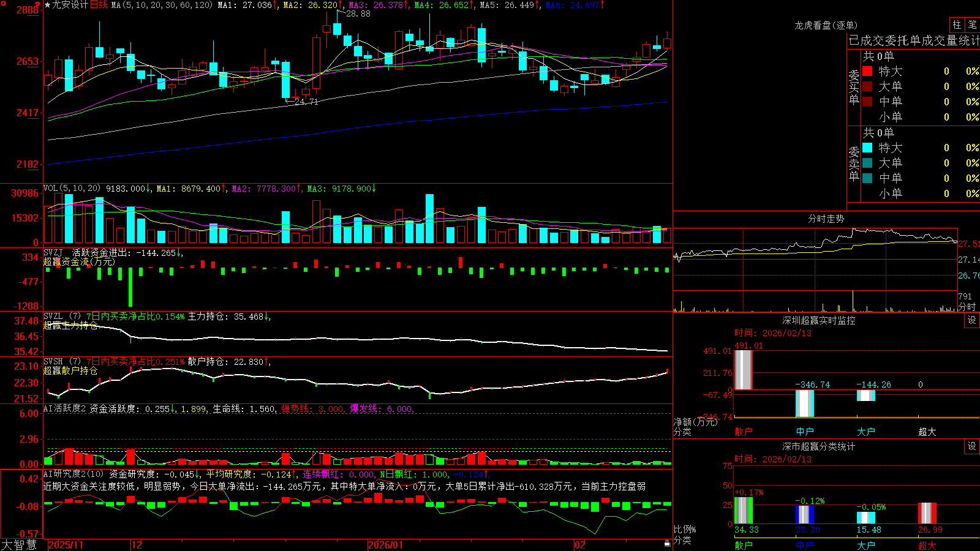Click the 12 month marker on the time axis

137,545
